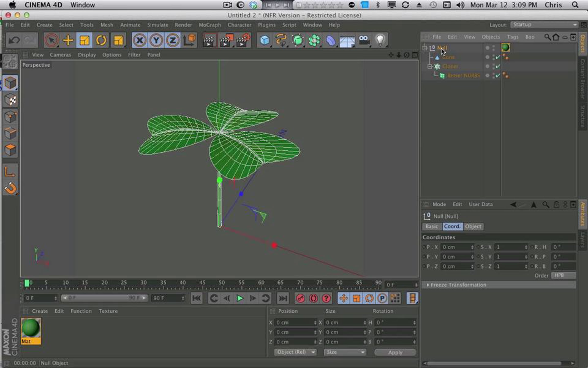Click the Attributes panel horizontal scrollbar
The image size is (588, 368).
(494, 363)
